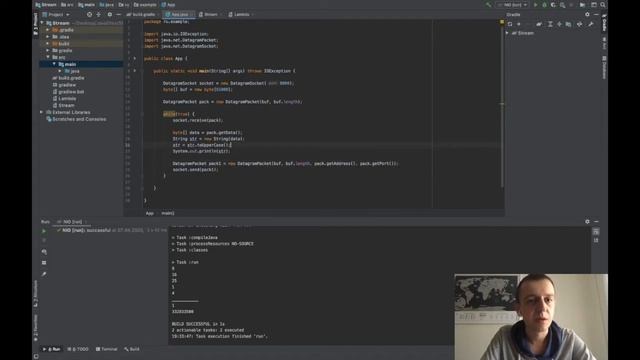Click locate-file target icon in Project panel
The height and width of the screenshot is (360, 640).
click(x=89, y=14)
